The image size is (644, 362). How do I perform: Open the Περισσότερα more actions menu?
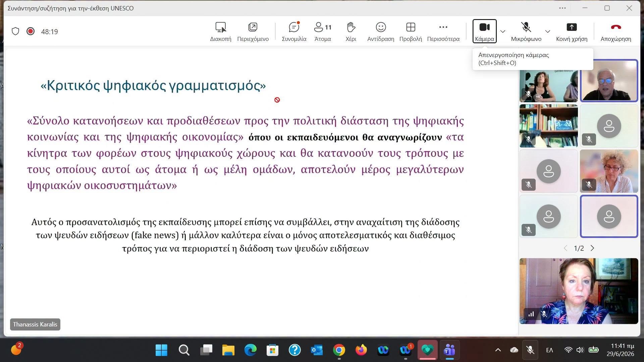point(443,32)
